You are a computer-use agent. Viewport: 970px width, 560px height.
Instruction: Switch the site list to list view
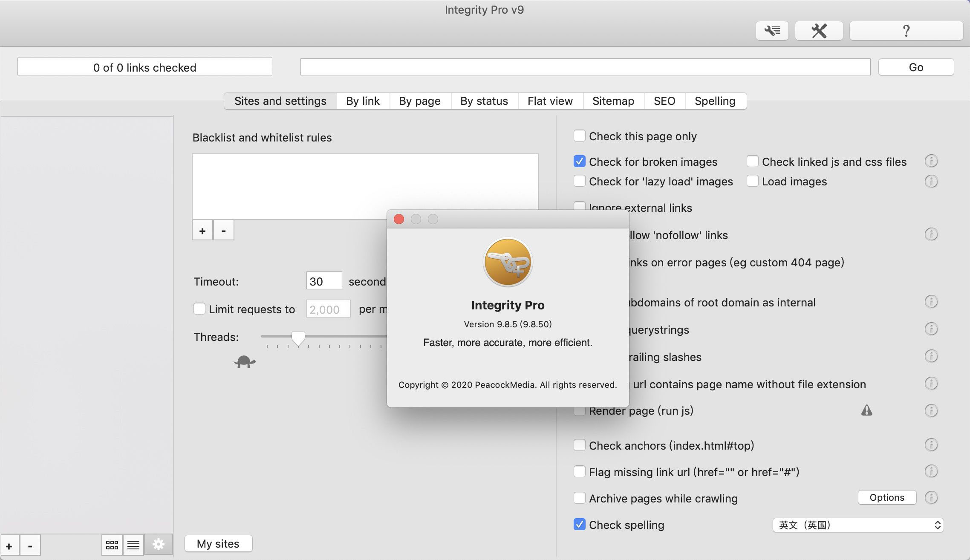pos(133,545)
